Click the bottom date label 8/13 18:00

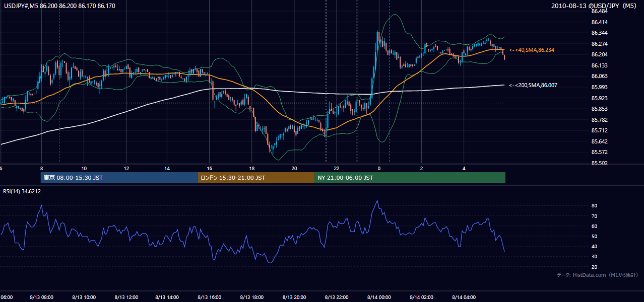click(252, 297)
